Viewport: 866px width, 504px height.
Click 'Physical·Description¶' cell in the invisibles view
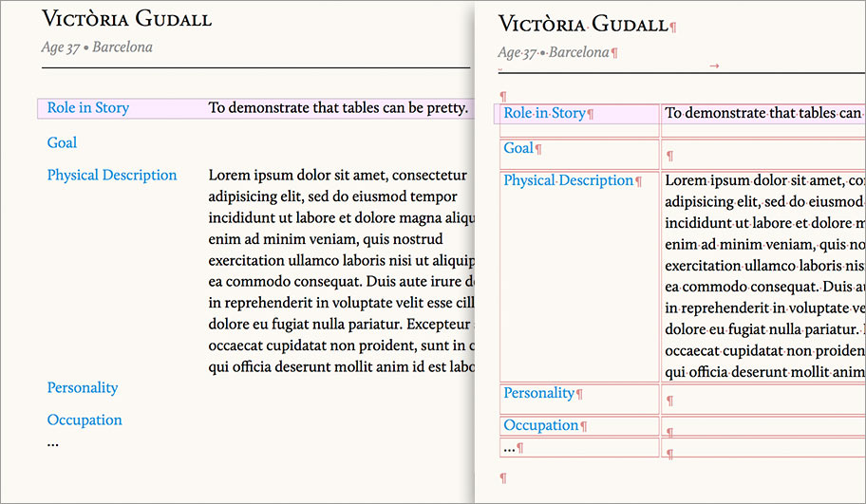(579, 276)
